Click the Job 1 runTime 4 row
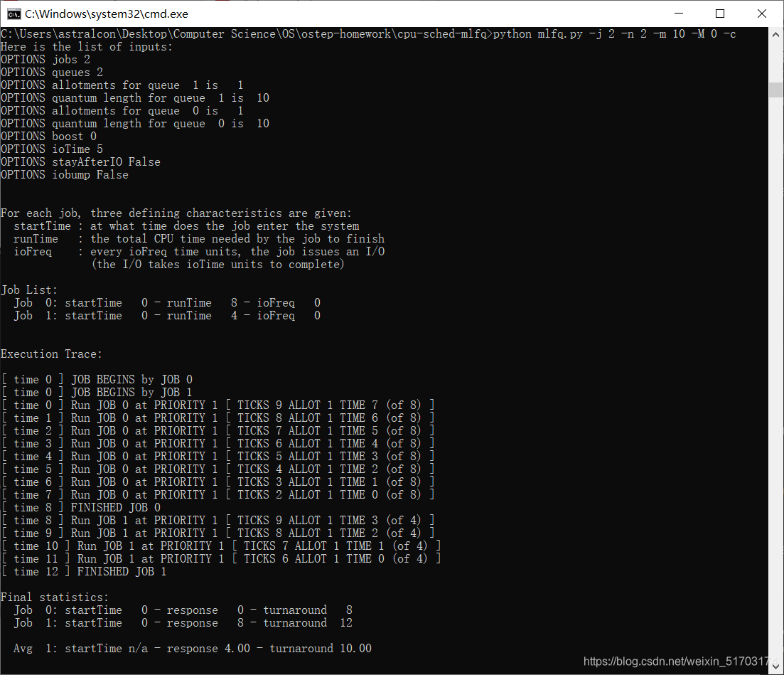 [167, 316]
